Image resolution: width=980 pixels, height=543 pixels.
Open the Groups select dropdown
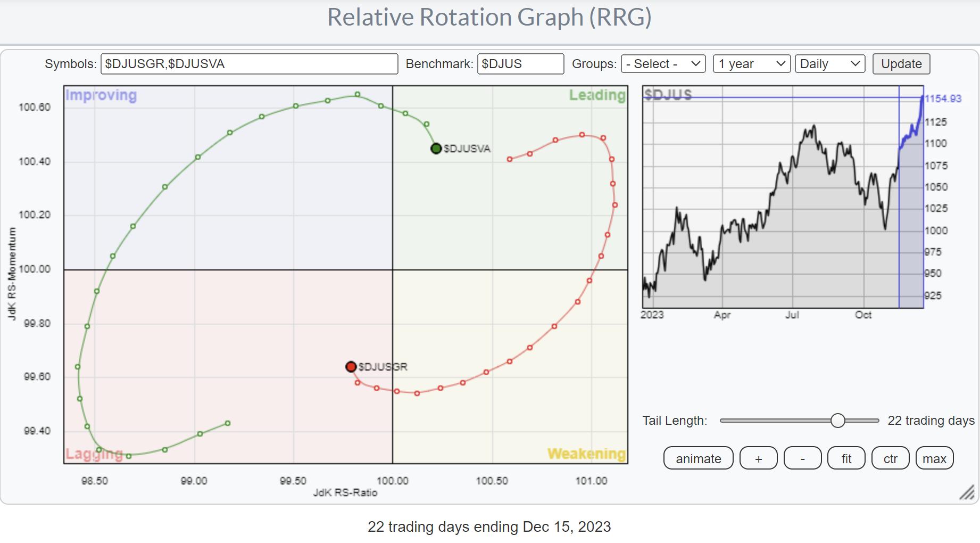[663, 64]
